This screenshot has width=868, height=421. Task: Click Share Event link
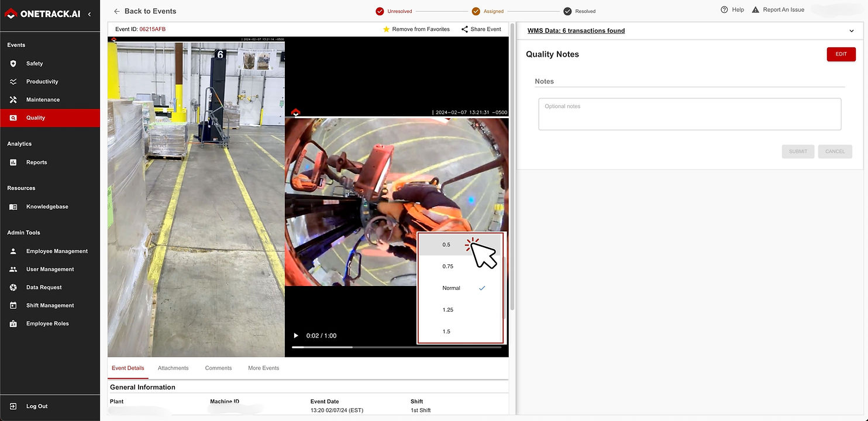(x=481, y=29)
